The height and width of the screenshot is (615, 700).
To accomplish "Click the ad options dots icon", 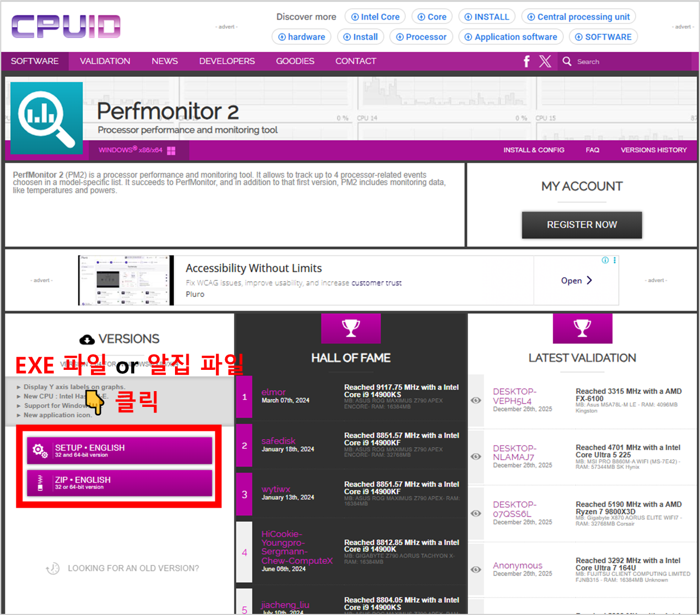I will [x=614, y=260].
